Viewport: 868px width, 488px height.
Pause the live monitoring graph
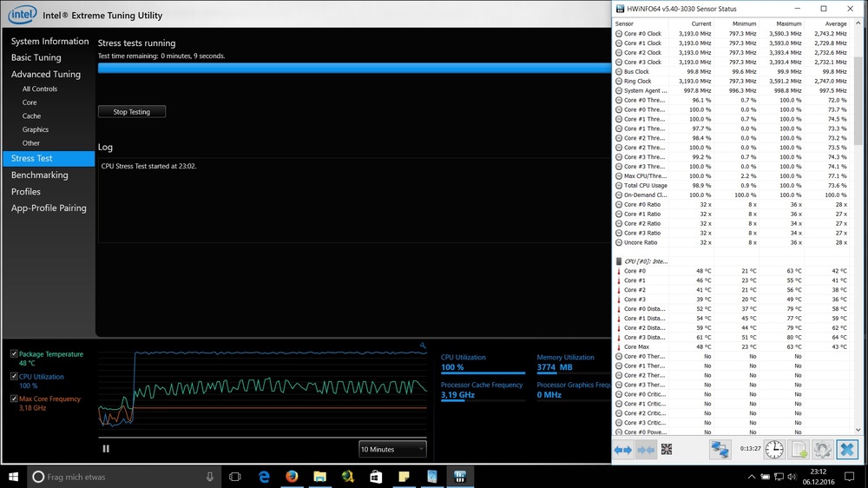[106, 449]
